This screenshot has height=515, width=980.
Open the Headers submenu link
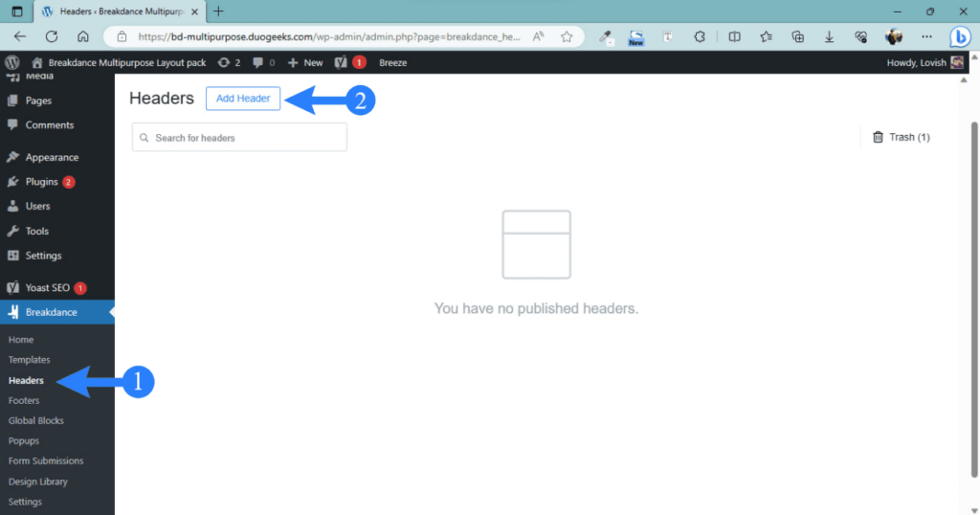click(26, 381)
